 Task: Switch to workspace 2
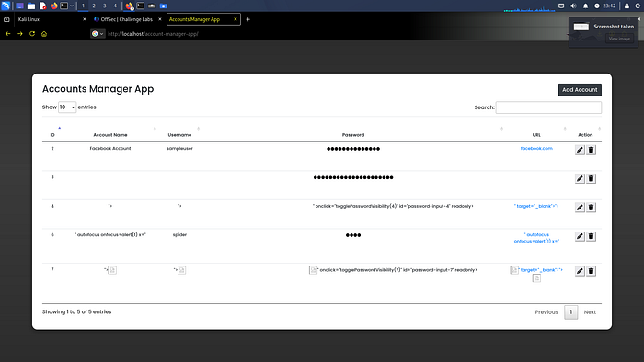pos(94,6)
